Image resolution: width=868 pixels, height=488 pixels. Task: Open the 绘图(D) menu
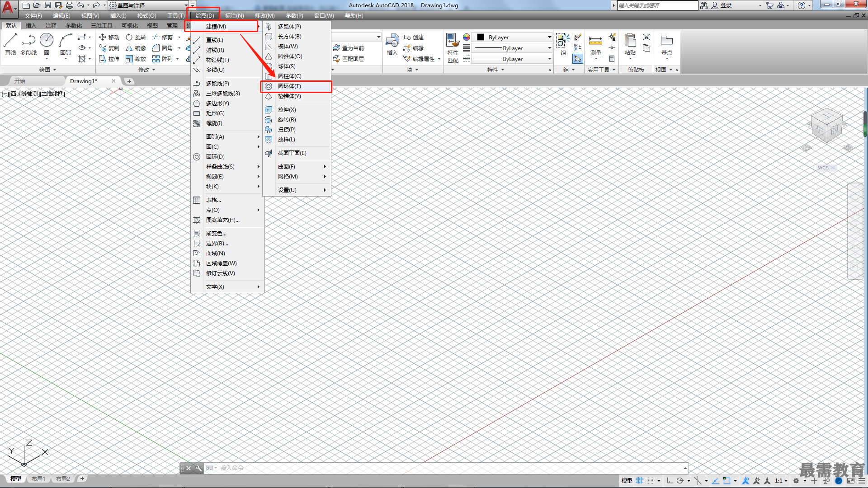[205, 15]
